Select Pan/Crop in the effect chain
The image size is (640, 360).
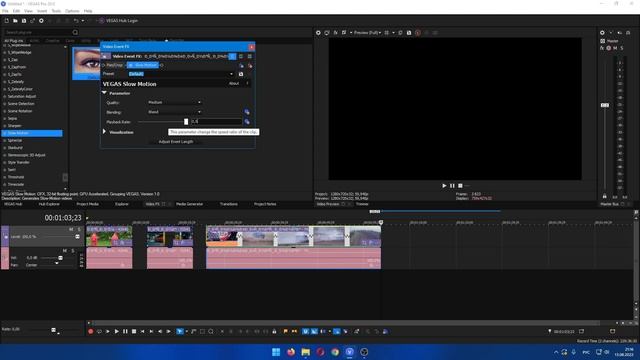click(x=115, y=65)
